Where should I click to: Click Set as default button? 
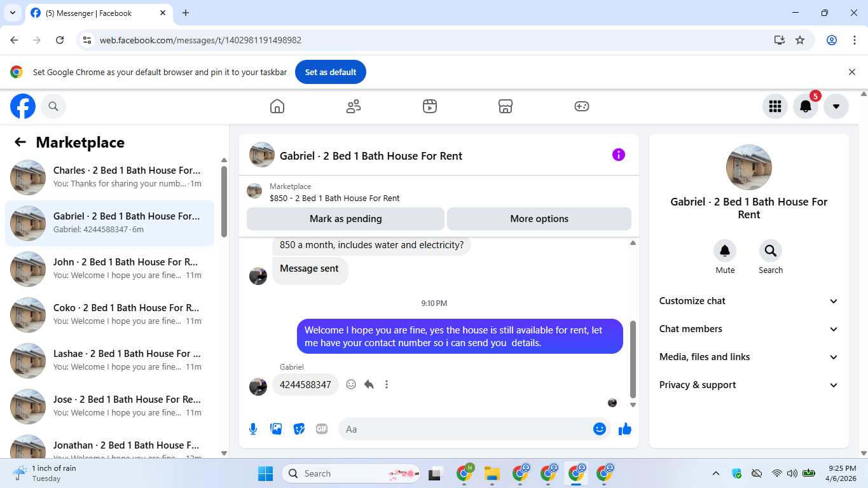pos(331,72)
